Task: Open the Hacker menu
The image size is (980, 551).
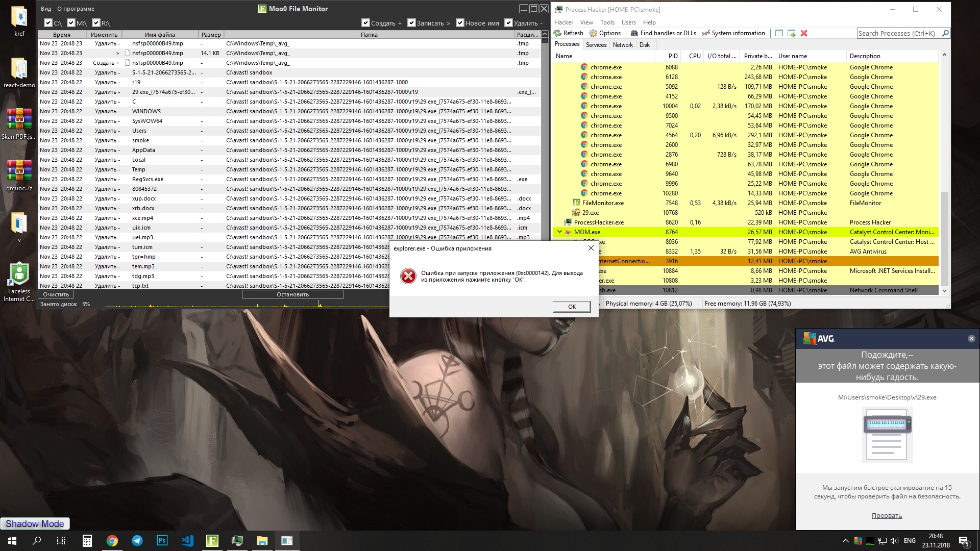Action: (563, 22)
